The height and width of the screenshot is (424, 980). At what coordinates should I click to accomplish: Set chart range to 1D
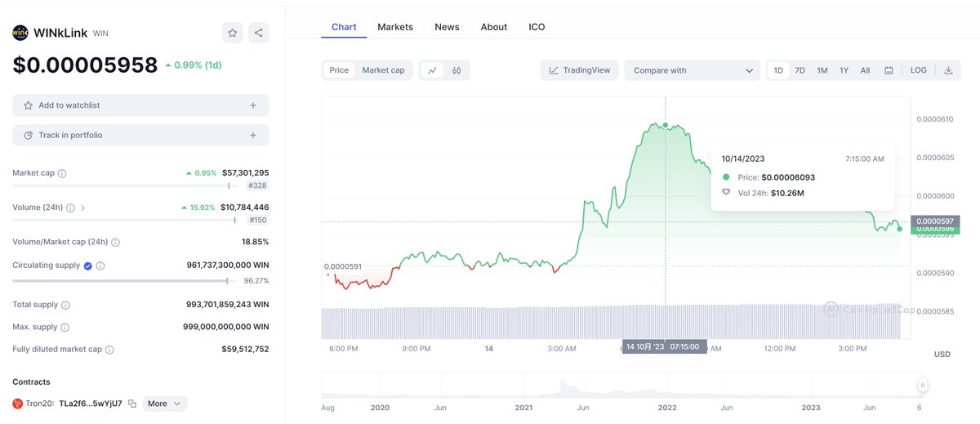tap(778, 70)
